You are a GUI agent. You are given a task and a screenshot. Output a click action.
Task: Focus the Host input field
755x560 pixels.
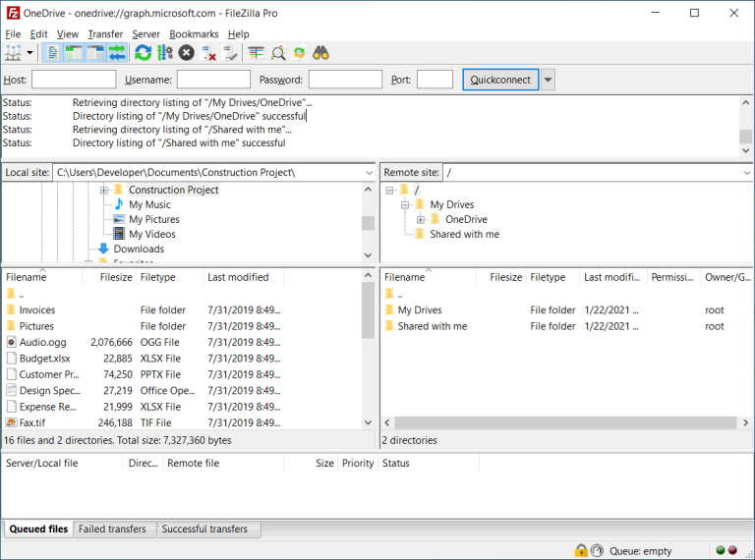pyautogui.click(x=74, y=80)
